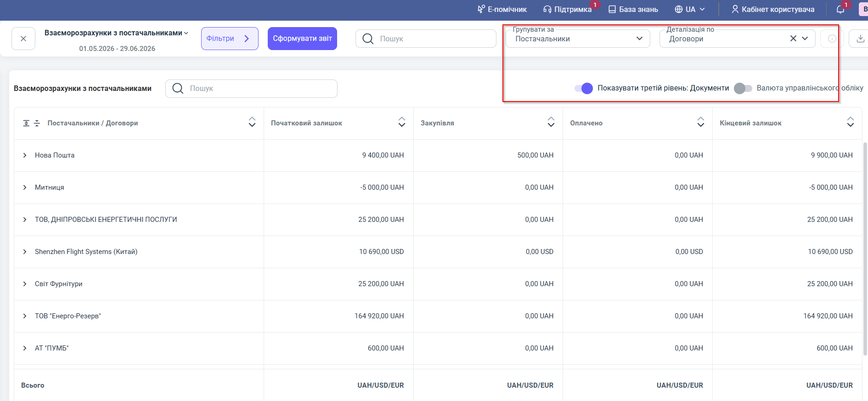Sort by Кінцевий залишок column
The height and width of the screenshot is (401, 868).
click(851, 122)
